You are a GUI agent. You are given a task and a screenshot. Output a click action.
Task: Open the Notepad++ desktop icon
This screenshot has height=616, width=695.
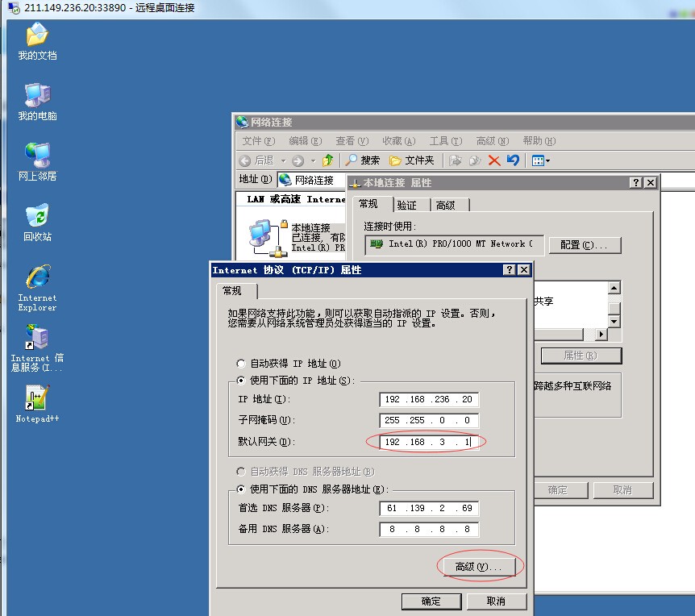click(37, 399)
